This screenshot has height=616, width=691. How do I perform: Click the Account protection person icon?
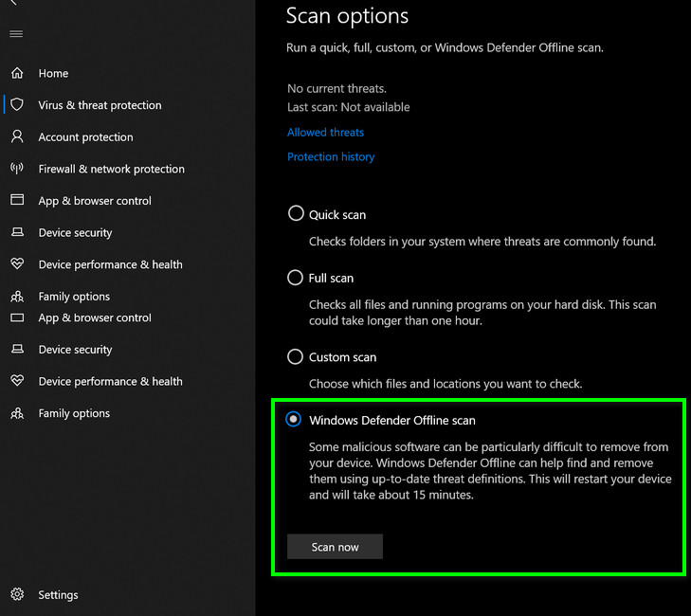point(17,136)
